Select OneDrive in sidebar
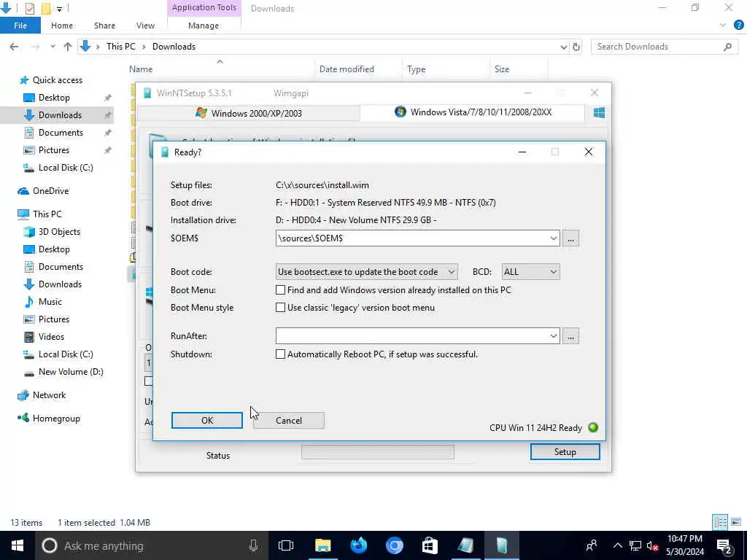The image size is (747, 560). (x=50, y=191)
